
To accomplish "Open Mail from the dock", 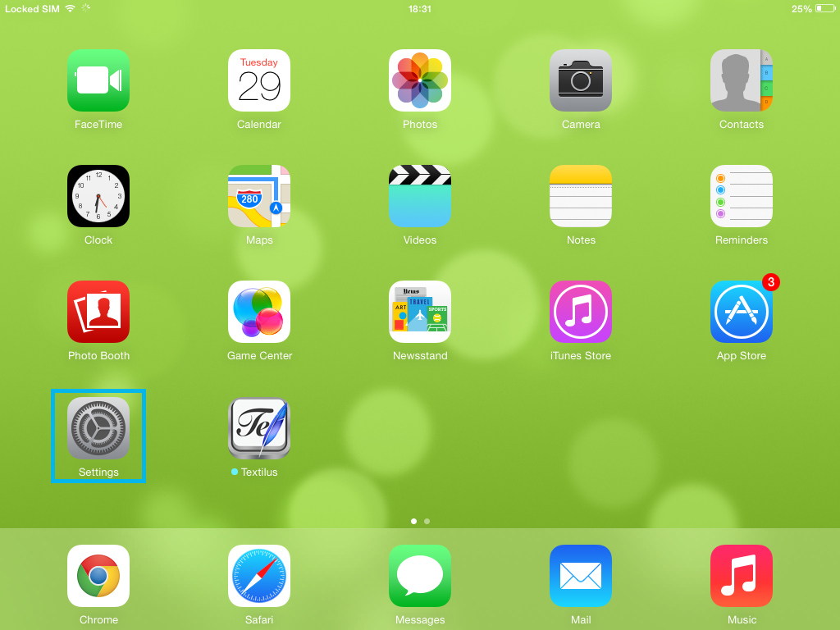I will pos(581,576).
